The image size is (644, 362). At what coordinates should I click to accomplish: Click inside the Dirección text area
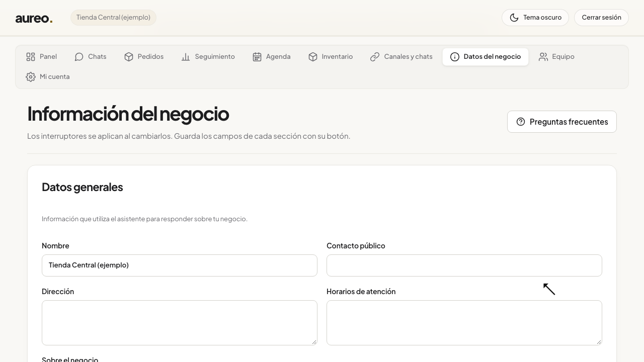click(180, 323)
